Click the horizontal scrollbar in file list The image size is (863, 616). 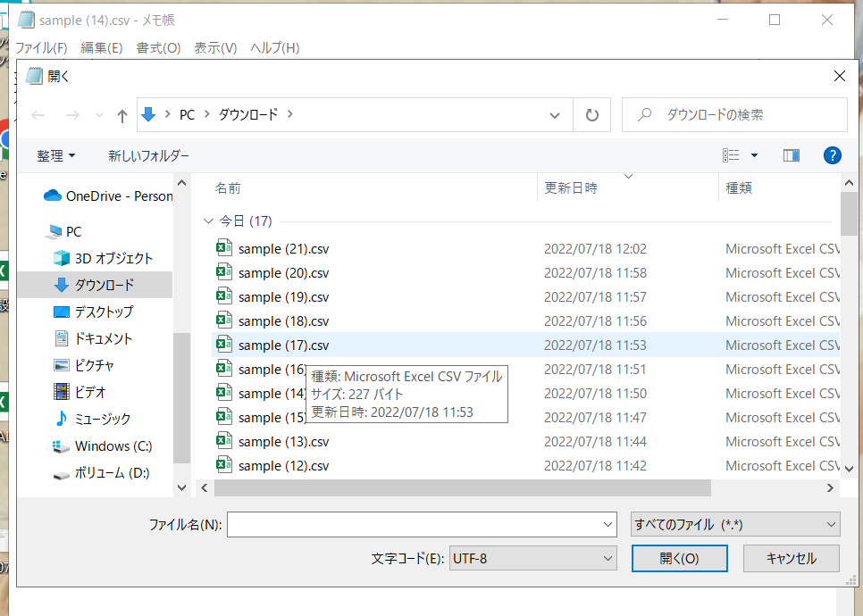(462, 488)
